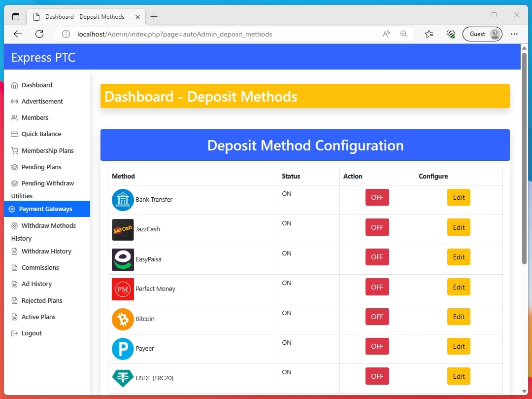The image size is (532, 399).
Task: Open browser essentials heart icon
Action: point(451,34)
